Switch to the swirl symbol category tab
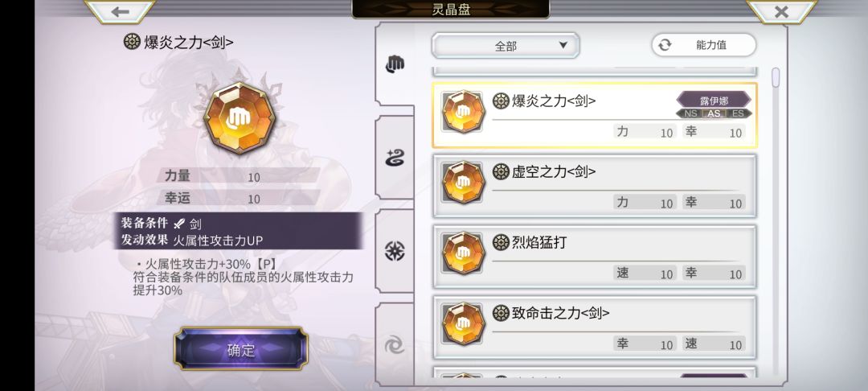The image size is (868, 391). click(395, 158)
